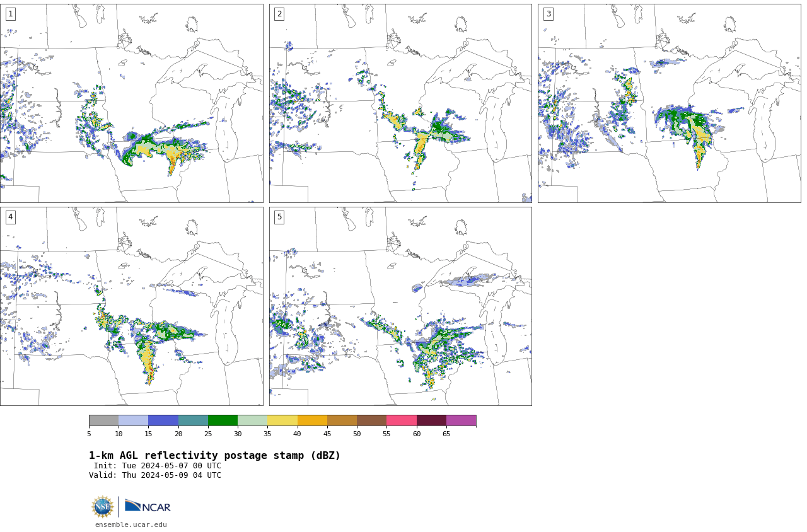Click the pink 55-60 dBZ swatch
Image resolution: width=807 pixels, height=532 pixels.
[402, 420]
